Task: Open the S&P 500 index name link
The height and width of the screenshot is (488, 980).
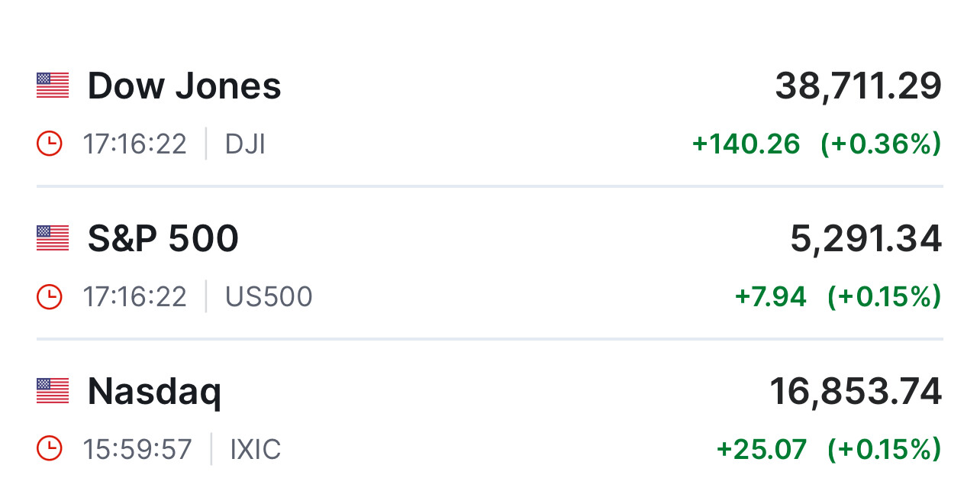Action: click(163, 238)
